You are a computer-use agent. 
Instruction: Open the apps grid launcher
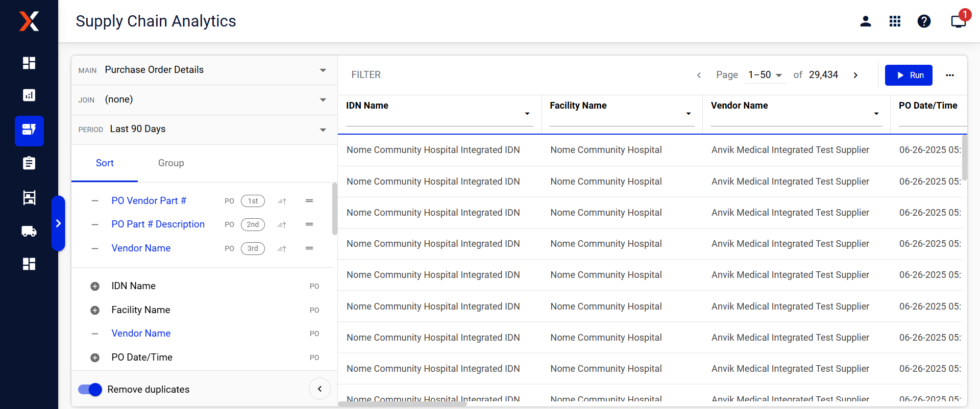click(x=894, y=21)
